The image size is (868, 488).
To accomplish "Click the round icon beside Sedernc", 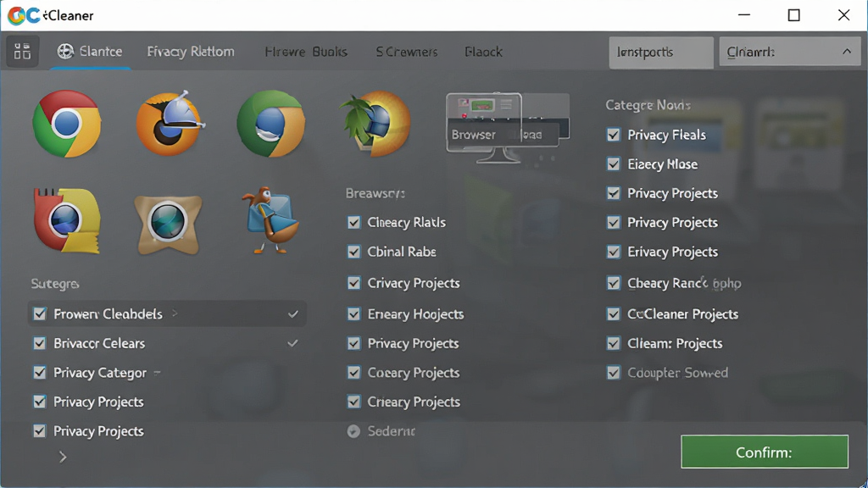I will click(353, 431).
